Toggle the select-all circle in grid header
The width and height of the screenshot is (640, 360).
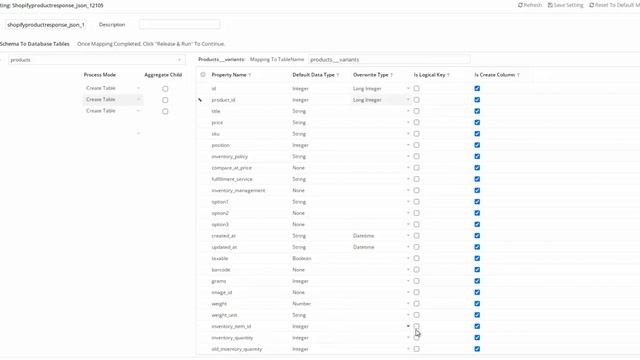pyautogui.click(x=203, y=75)
